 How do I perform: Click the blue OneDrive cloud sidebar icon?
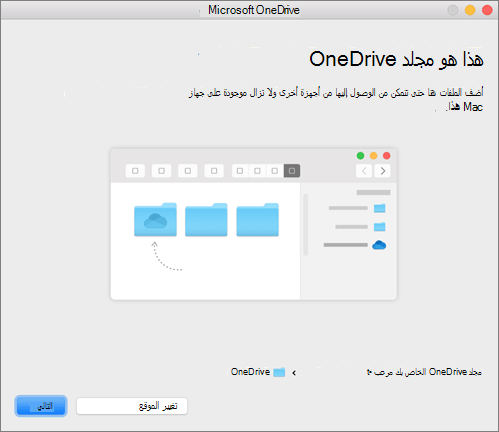tap(379, 245)
